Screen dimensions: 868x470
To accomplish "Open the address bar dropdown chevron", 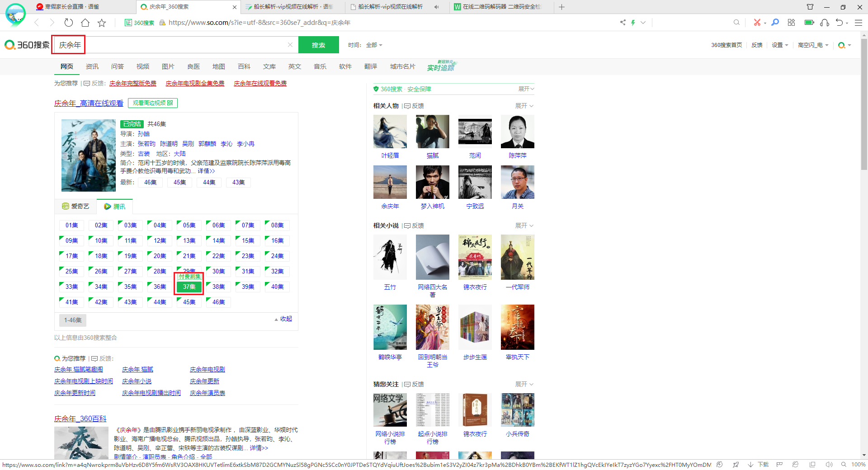I will (643, 22).
